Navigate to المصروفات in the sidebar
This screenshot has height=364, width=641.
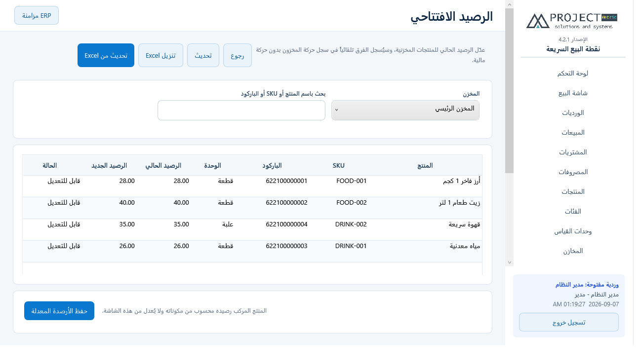pyautogui.click(x=573, y=172)
